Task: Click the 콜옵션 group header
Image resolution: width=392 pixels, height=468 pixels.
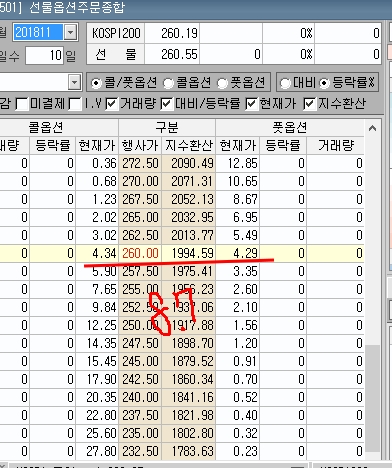Action: (x=46, y=127)
